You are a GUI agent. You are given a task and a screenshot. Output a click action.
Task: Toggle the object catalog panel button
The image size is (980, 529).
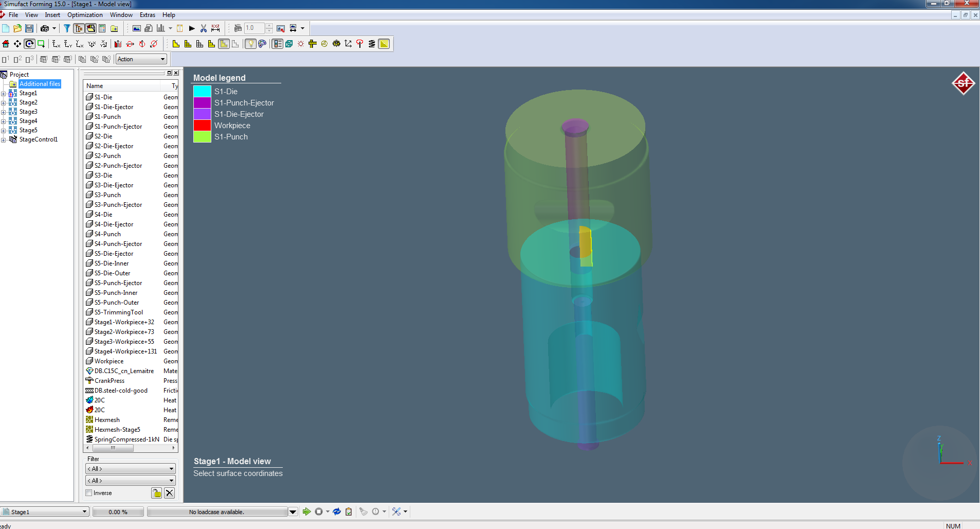[x=90, y=28]
